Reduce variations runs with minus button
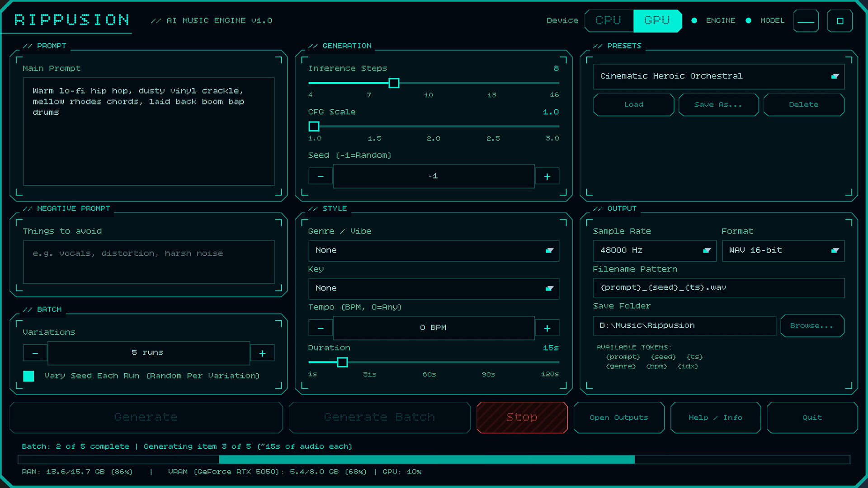The image size is (868, 488). (35, 353)
